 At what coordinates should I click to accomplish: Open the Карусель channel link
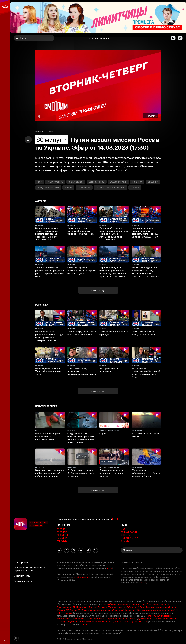[x=62, y=541]
